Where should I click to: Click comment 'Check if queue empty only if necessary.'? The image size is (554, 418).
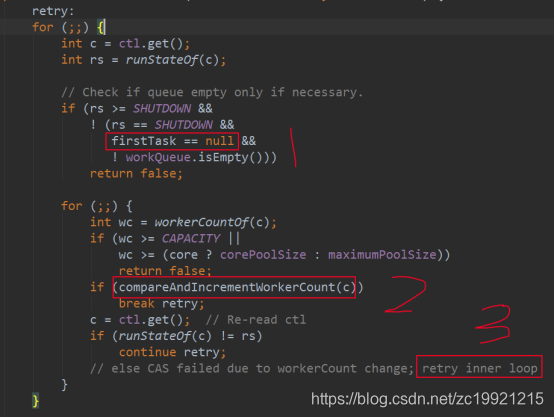coord(223,93)
